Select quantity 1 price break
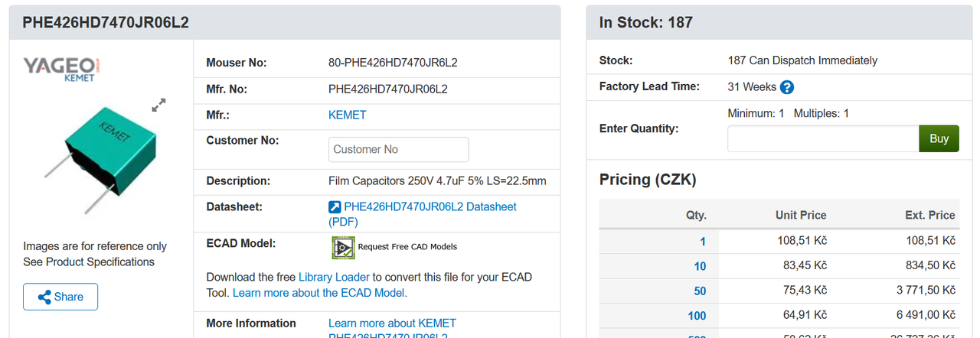This screenshot has height=338, width=980. point(703,241)
